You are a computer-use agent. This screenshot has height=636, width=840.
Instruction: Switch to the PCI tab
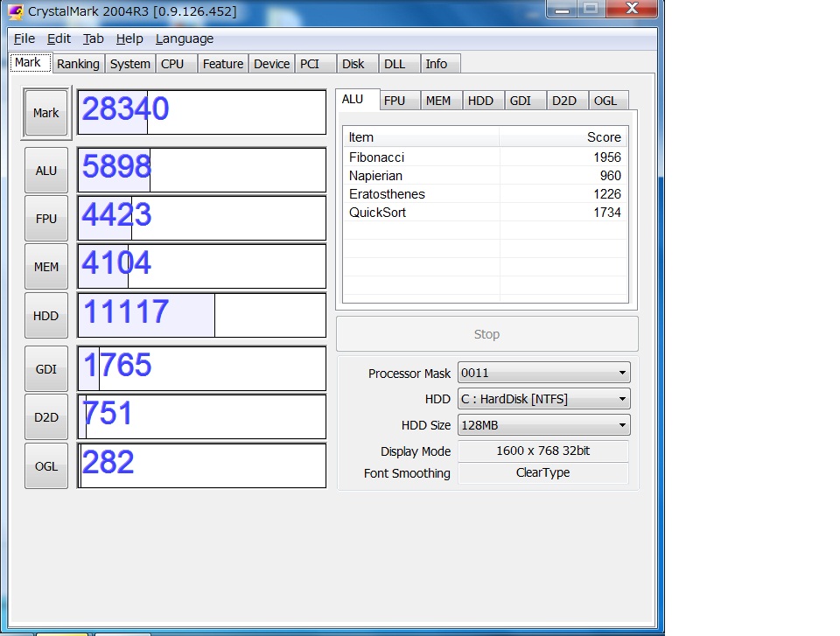click(316, 64)
